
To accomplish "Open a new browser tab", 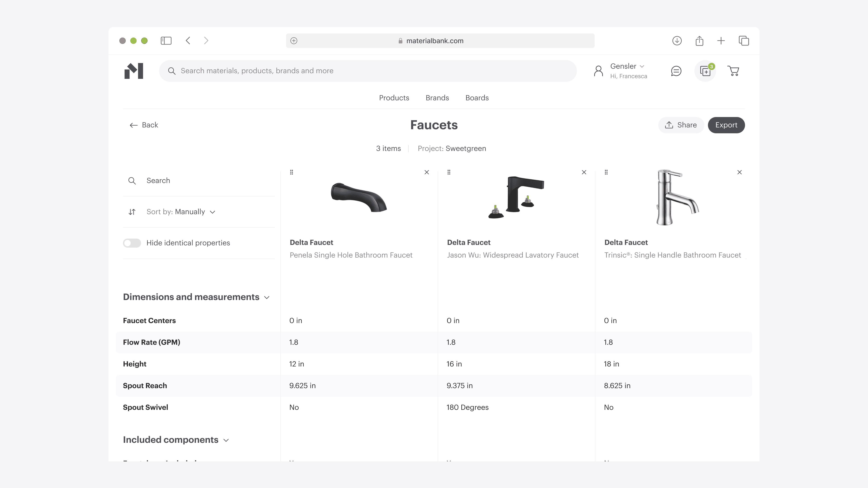I will pos(721,41).
